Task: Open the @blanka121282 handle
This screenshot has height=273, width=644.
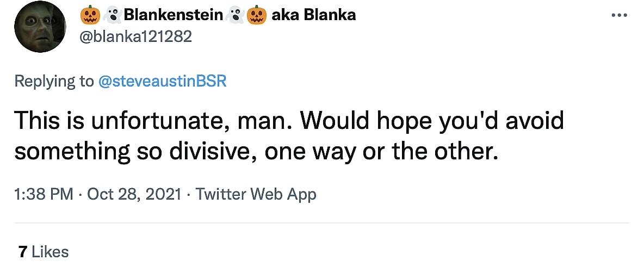Action: pyautogui.click(x=135, y=36)
